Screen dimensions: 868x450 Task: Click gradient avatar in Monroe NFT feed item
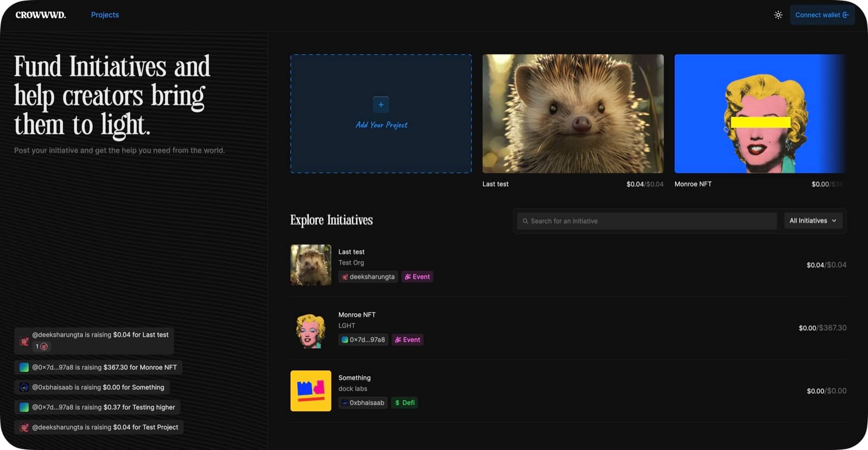(24, 367)
